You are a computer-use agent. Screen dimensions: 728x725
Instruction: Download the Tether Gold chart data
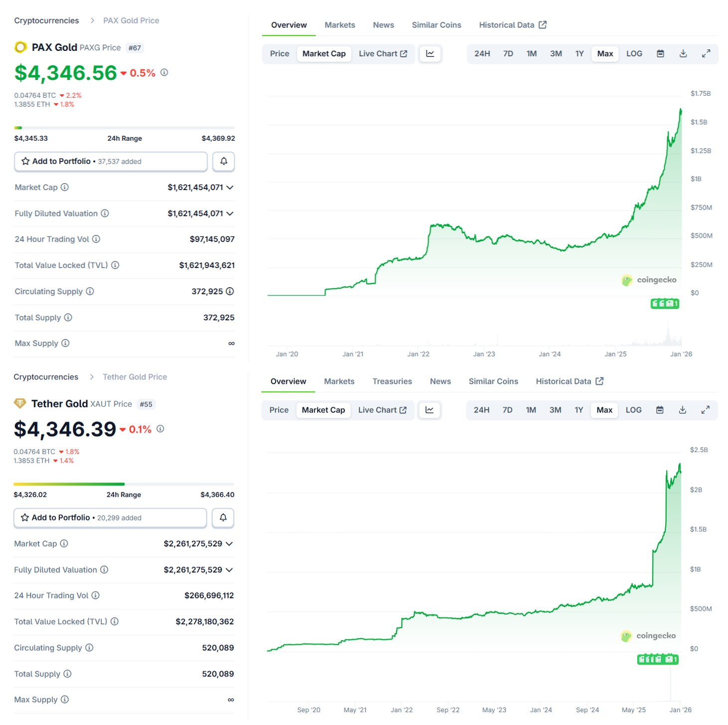tap(683, 410)
